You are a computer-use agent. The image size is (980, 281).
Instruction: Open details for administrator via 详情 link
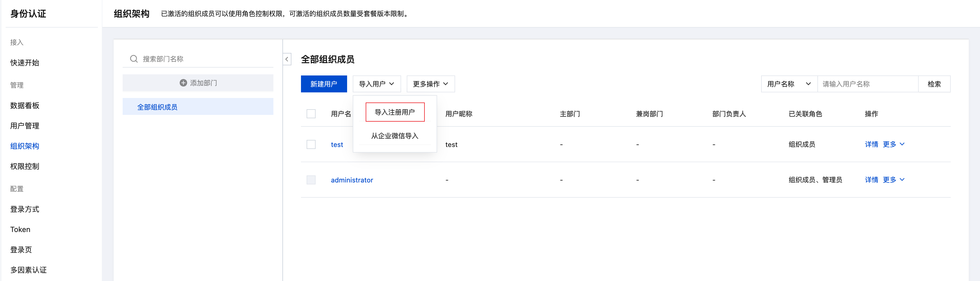pyautogui.click(x=872, y=180)
